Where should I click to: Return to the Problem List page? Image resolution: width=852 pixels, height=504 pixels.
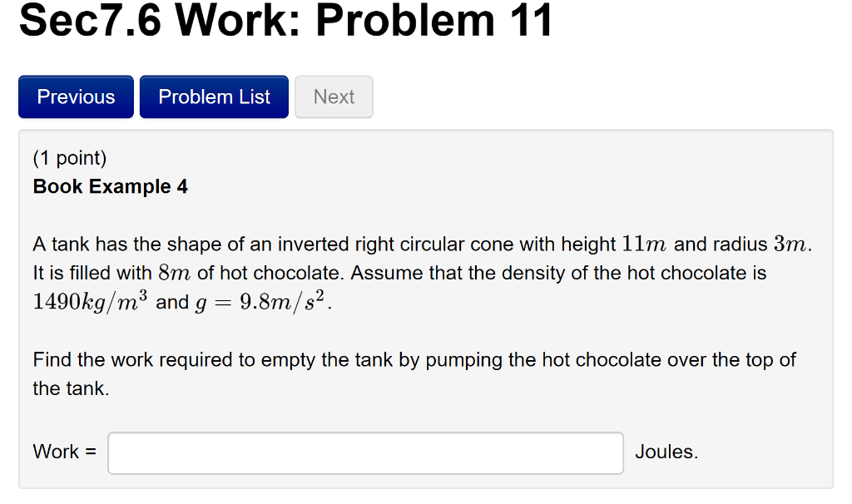(213, 96)
